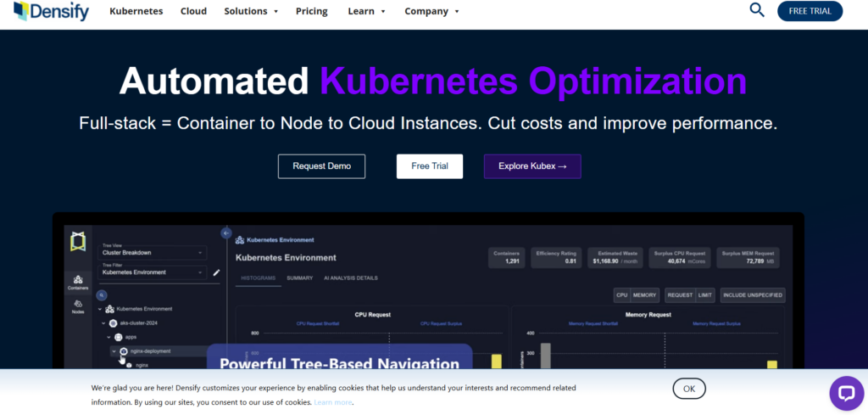Click the Efficiency Rating 0.81 card

[x=556, y=258]
